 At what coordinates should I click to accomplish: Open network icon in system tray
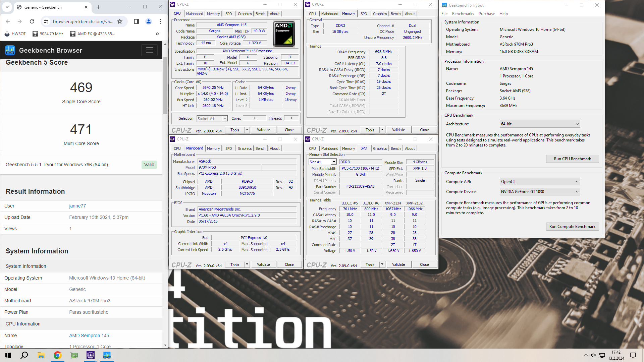602,355
